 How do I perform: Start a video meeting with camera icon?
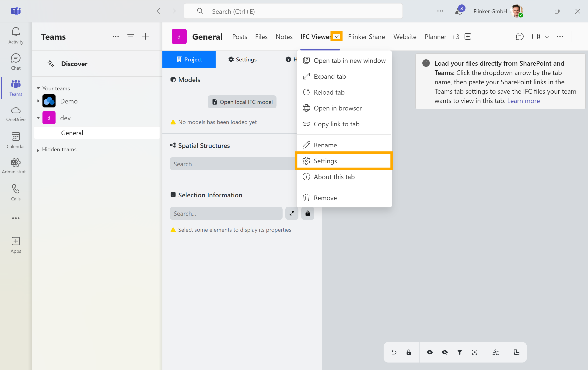tap(536, 37)
